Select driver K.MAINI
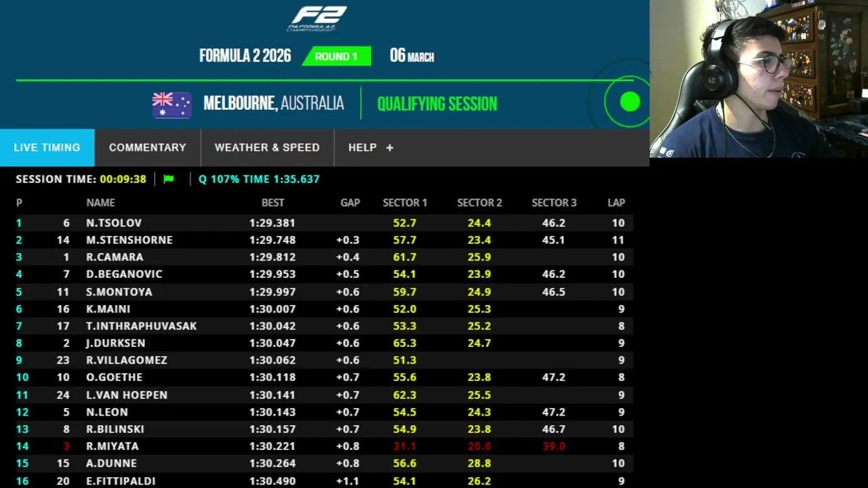Screen dimensions: 868x488 pyautogui.click(x=108, y=308)
